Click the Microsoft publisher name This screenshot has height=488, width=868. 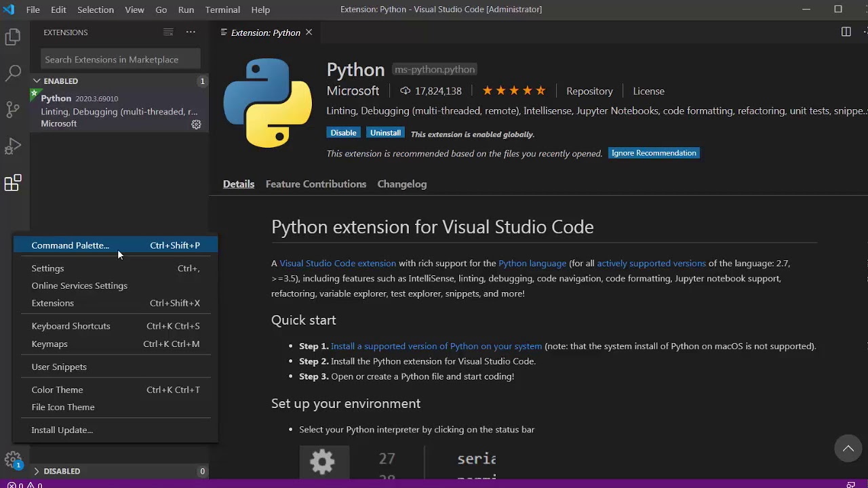coord(353,91)
